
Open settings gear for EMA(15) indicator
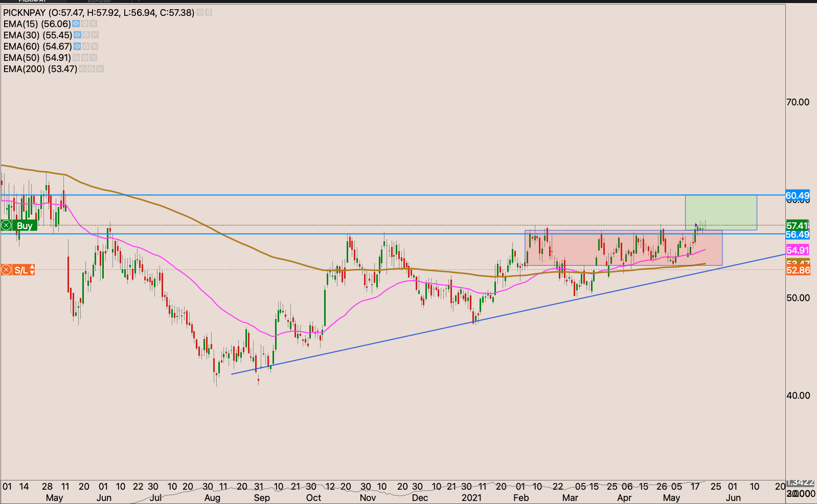[x=85, y=24]
